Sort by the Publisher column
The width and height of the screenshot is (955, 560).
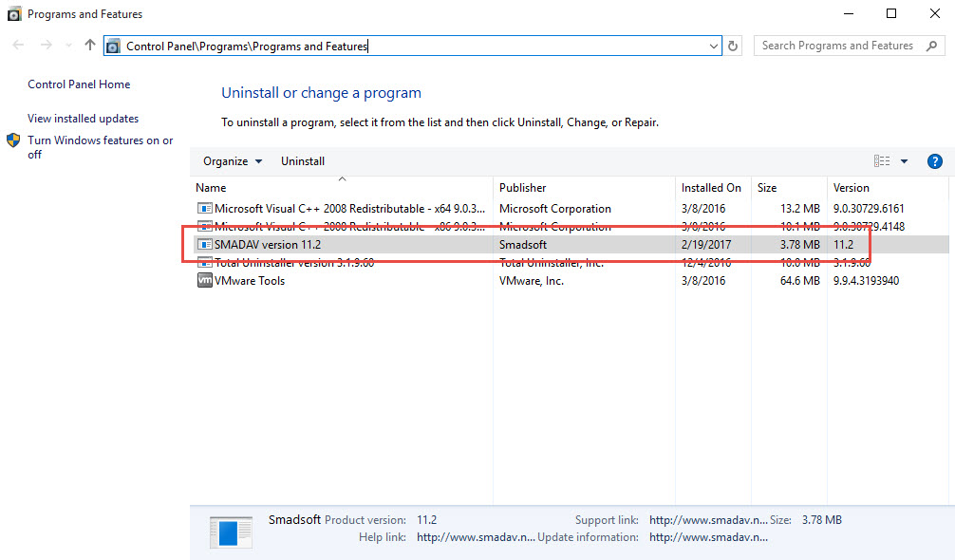click(x=584, y=188)
